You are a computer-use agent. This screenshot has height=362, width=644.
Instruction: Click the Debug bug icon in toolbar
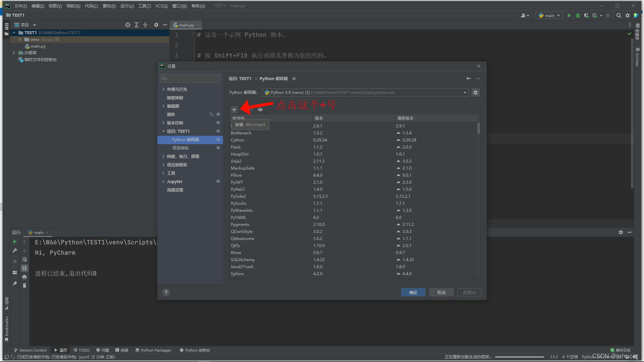pos(578,15)
